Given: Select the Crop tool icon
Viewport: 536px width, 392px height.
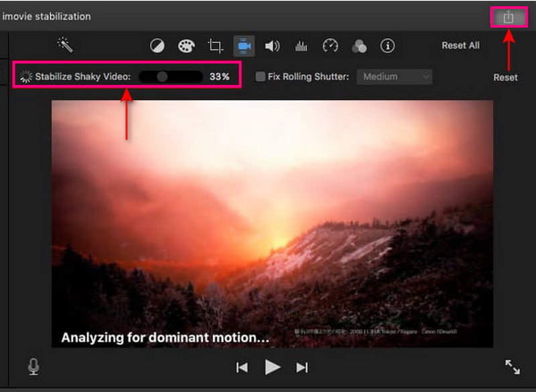Looking at the screenshot, I should [x=215, y=46].
